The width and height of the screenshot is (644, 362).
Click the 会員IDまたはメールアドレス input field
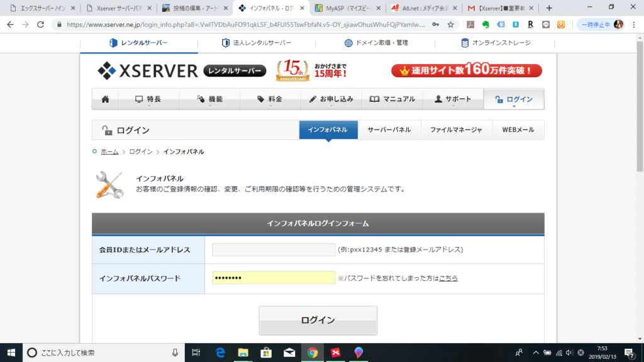click(x=274, y=250)
